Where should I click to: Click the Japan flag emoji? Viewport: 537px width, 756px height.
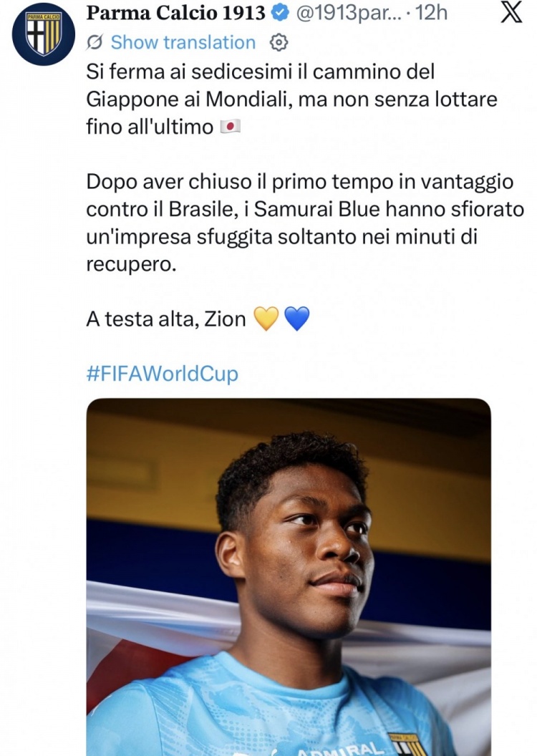230,127
